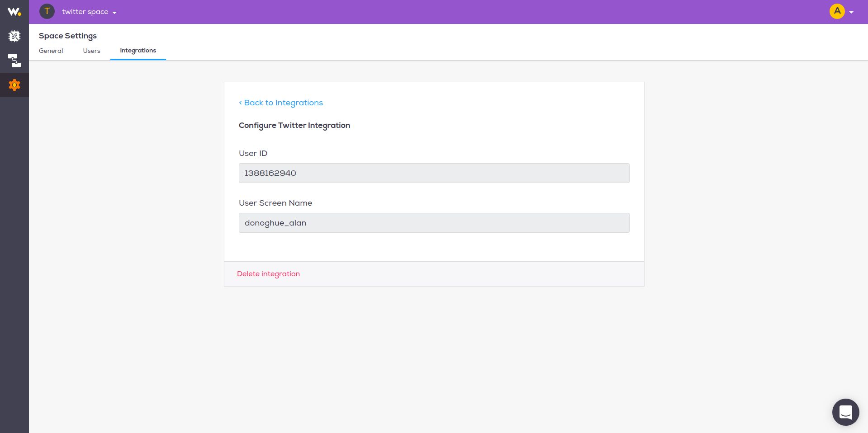Switch to the General tab
The width and height of the screenshot is (868, 433).
51,51
